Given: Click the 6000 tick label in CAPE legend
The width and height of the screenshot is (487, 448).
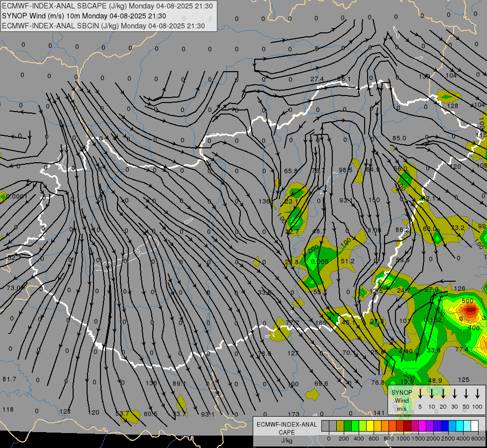Looking at the screenshot, I should point(479,439).
